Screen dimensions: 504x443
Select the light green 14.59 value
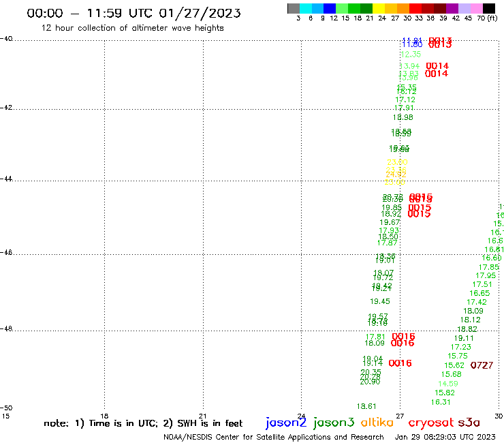(x=448, y=384)
